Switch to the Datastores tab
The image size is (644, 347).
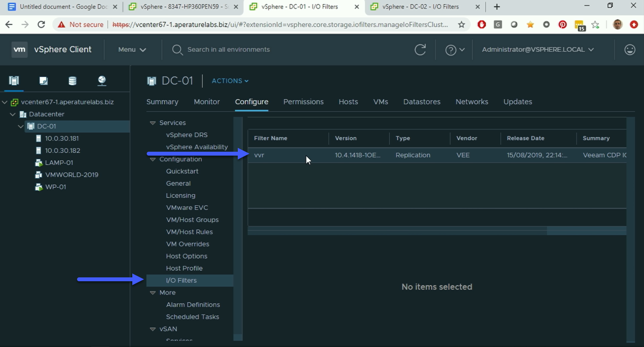click(422, 102)
